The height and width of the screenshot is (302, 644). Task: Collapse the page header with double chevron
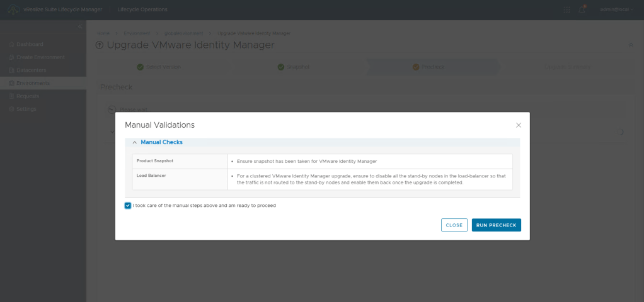coord(631,45)
